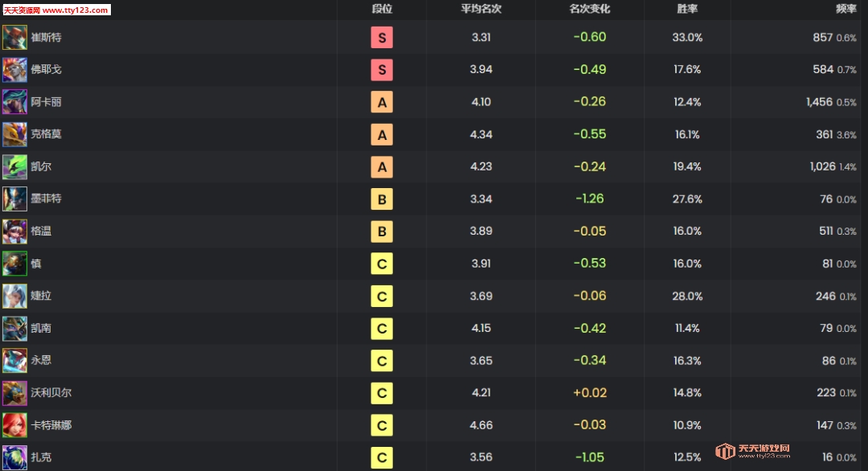This screenshot has width=868, height=471.
Task: Click the S tier badge for 崔斯特
Action: pyautogui.click(x=382, y=38)
